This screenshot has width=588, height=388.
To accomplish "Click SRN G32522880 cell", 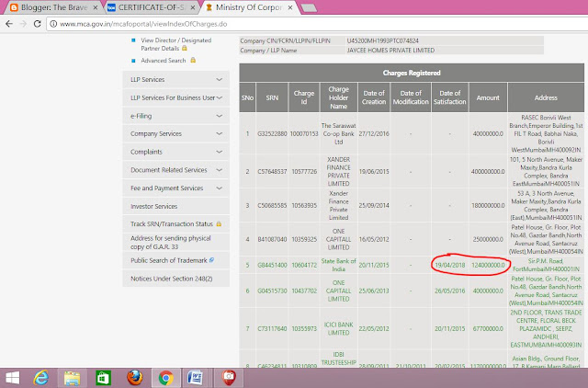I will click(272, 133).
